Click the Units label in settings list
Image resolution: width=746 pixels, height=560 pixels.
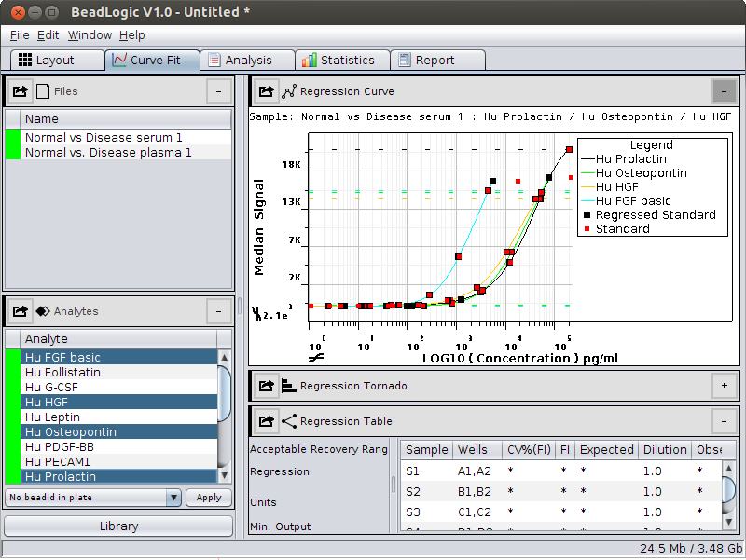pos(263,502)
